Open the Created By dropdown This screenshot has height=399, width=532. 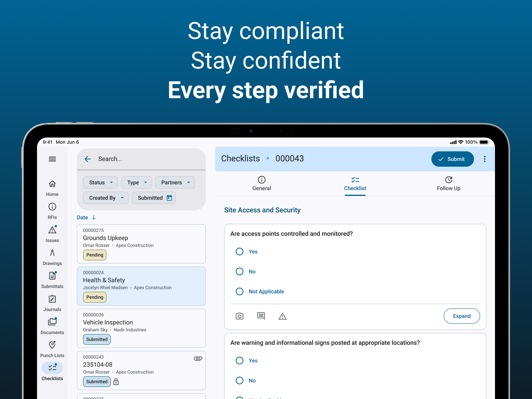click(106, 198)
